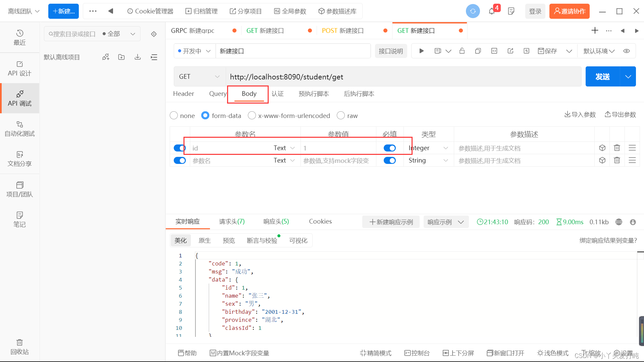This screenshot has width=644, height=362.
Task: Open Notes section in sidebar
Action: coord(19,220)
